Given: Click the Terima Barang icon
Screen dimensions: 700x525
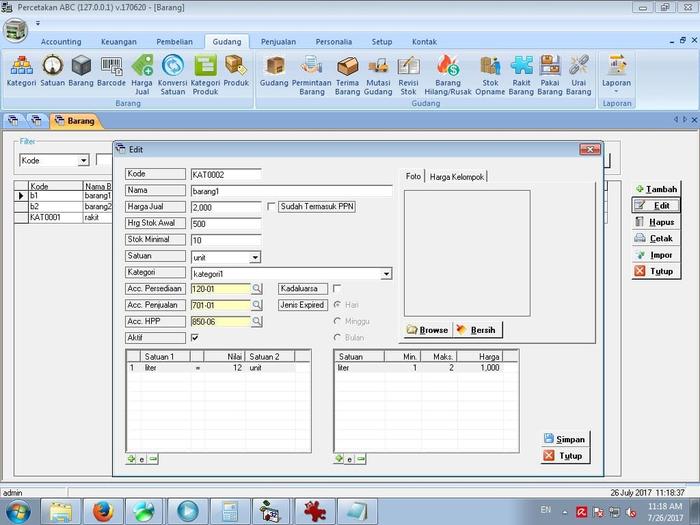Looking at the screenshot, I should pyautogui.click(x=347, y=72).
